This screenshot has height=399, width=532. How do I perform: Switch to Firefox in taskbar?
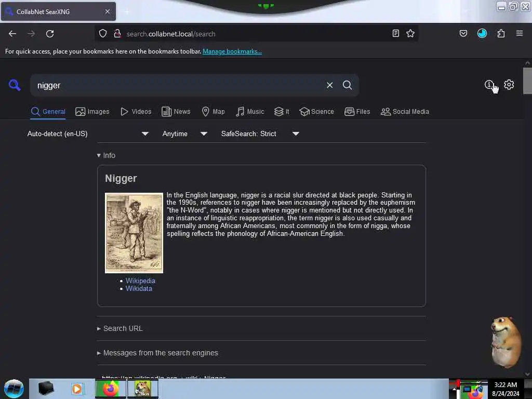110,389
